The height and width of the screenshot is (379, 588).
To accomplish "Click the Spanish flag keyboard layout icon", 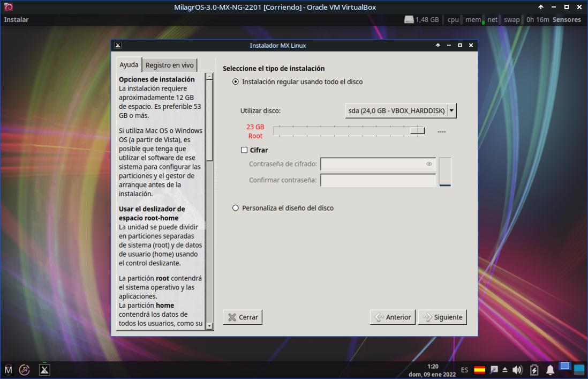I will [480, 370].
